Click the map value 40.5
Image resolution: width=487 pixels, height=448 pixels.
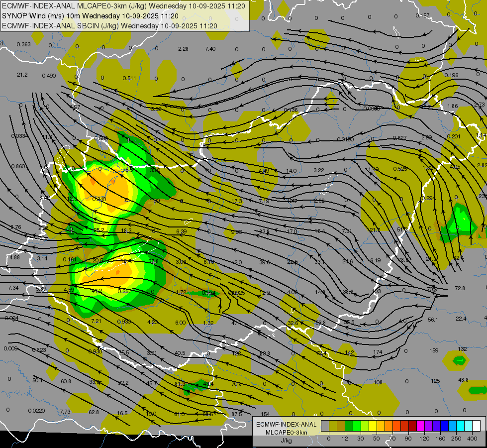tap(180, 353)
